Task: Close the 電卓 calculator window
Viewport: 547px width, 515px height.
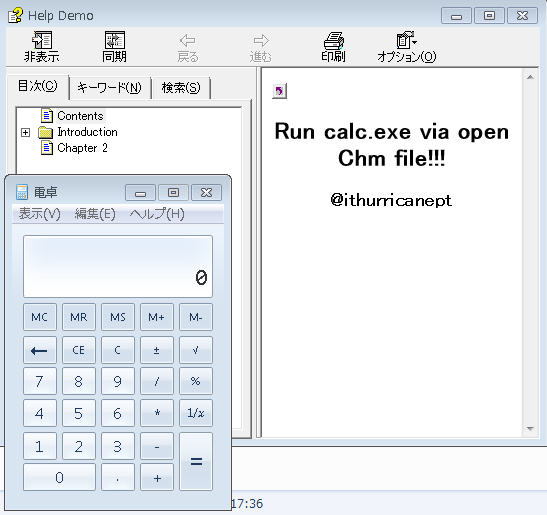Action: click(206, 193)
